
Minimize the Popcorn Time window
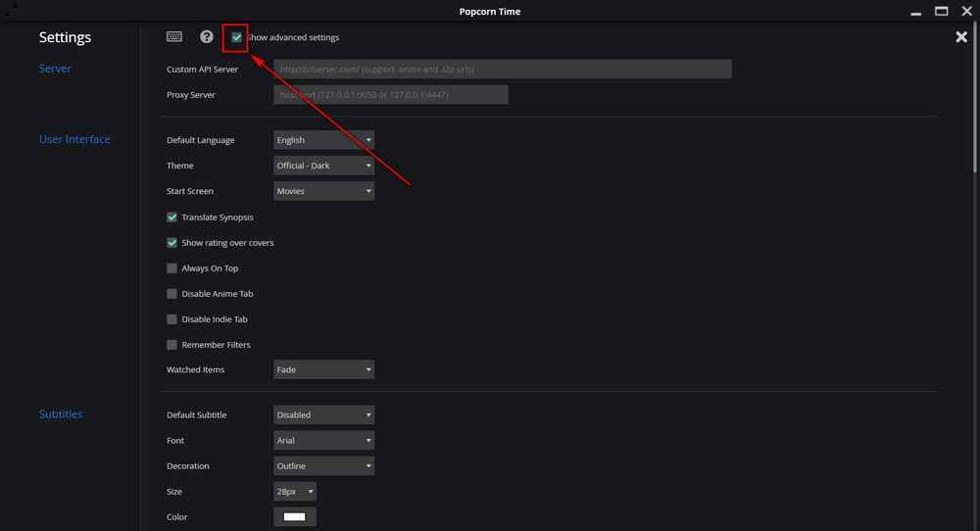click(915, 12)
